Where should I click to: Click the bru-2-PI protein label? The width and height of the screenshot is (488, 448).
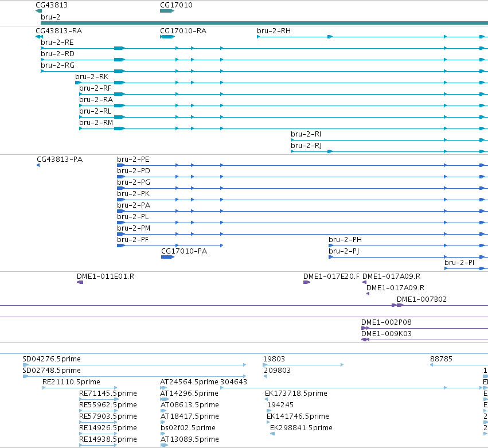459,263
